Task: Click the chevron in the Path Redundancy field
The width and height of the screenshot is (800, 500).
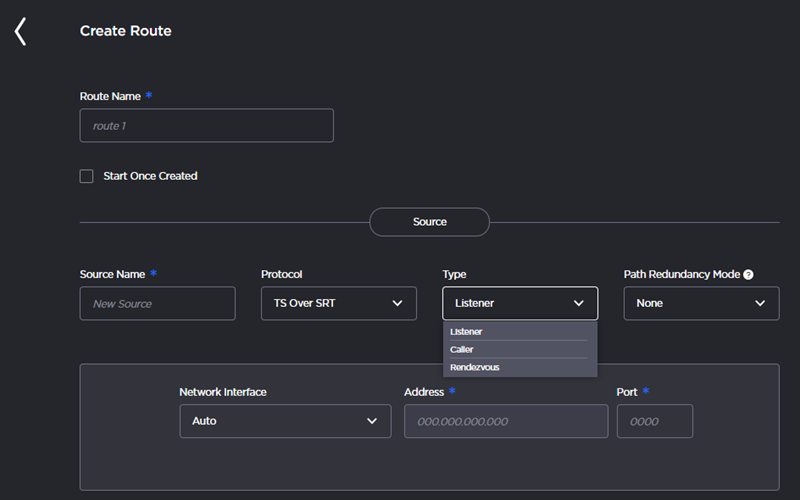Action: 760,303
